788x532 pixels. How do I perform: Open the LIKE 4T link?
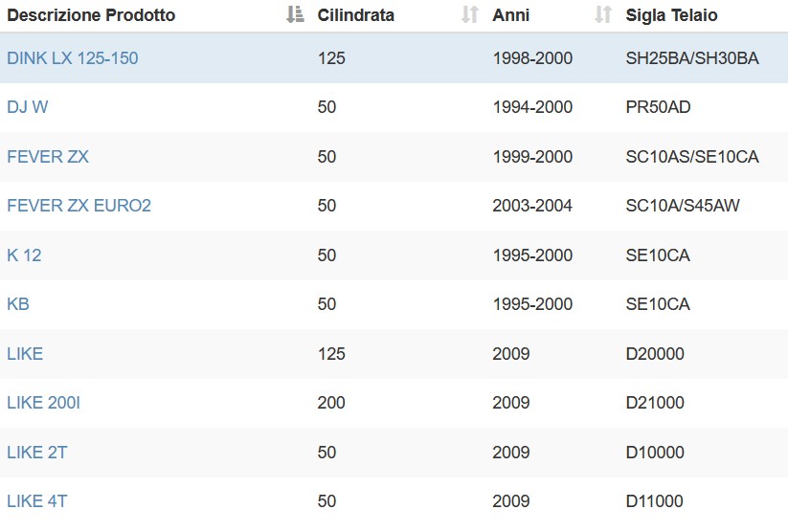coord(37,500)
